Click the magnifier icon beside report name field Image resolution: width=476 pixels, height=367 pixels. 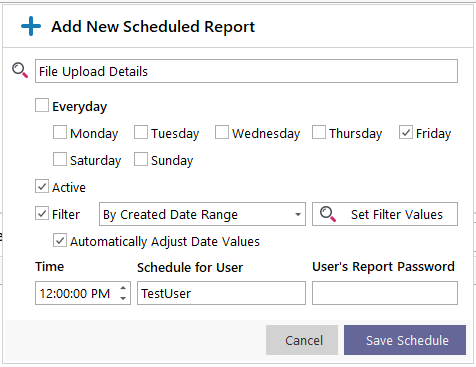[20, 70]
